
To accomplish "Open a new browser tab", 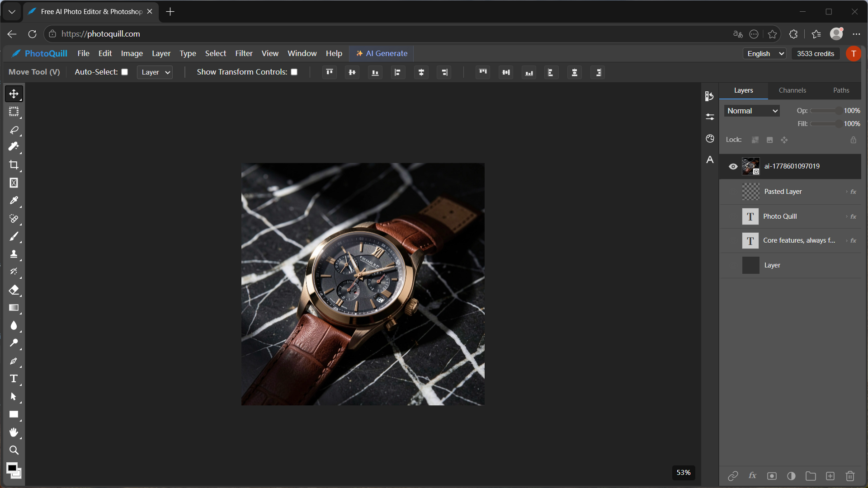I will (170, 12).
